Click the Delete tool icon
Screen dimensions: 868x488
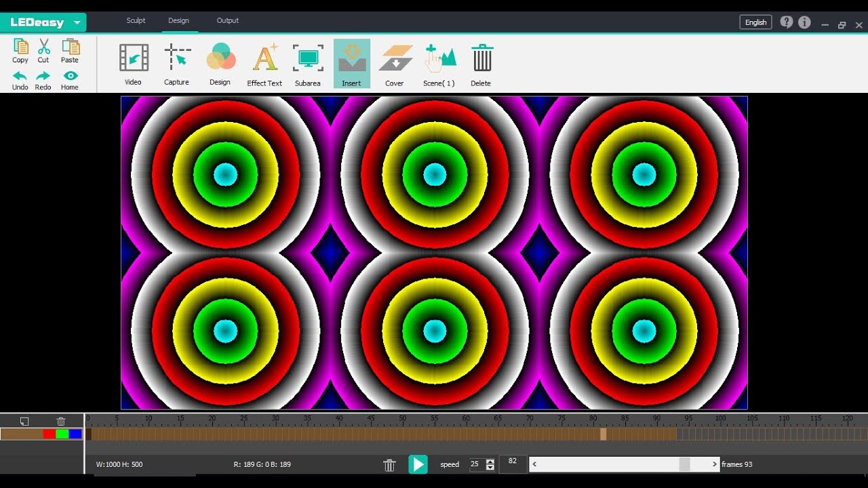point(481,61)
